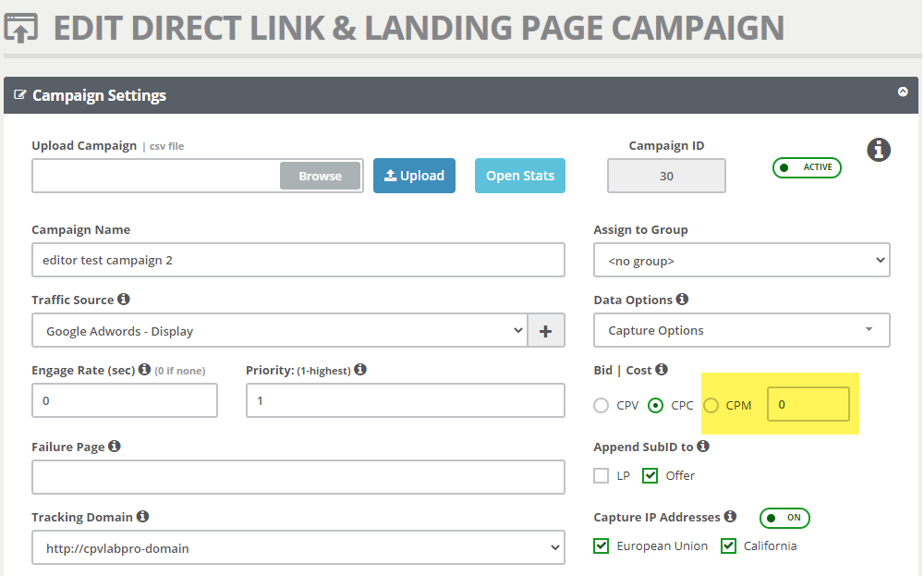Check the LP append SubID checkbox
The height and width of the screenshot is (576, 924).
[602, 475]
